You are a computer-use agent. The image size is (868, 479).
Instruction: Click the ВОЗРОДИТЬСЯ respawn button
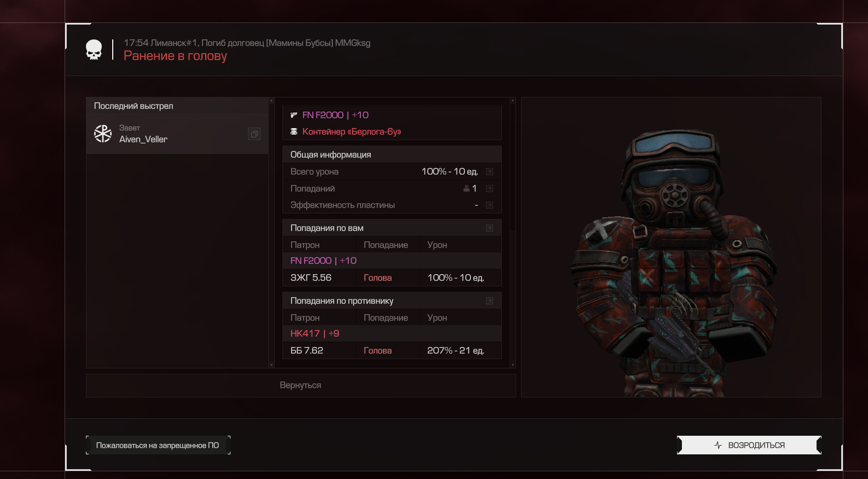(749, 445)
